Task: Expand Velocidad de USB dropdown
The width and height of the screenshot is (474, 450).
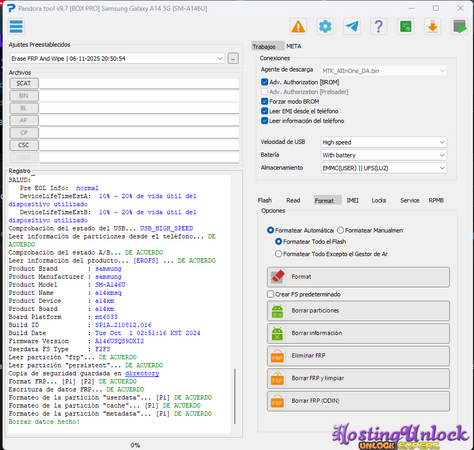Action: pos(383,142)
